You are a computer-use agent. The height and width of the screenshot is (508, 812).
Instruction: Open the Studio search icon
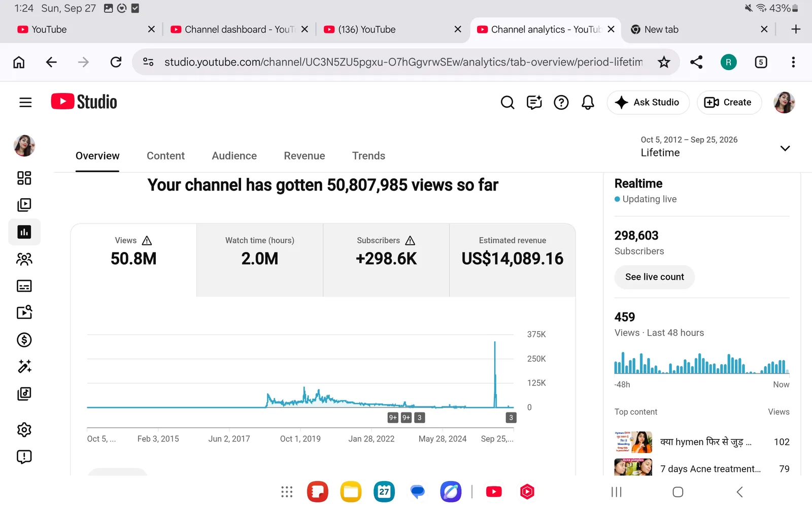507,103
